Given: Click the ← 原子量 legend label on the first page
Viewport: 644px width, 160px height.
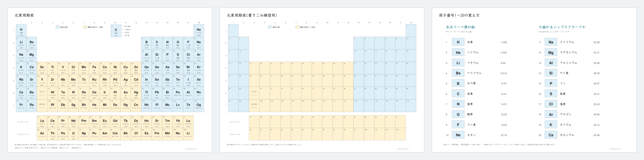Looking at the screenshot, I should pyautogui.click(x=126, y=35).
